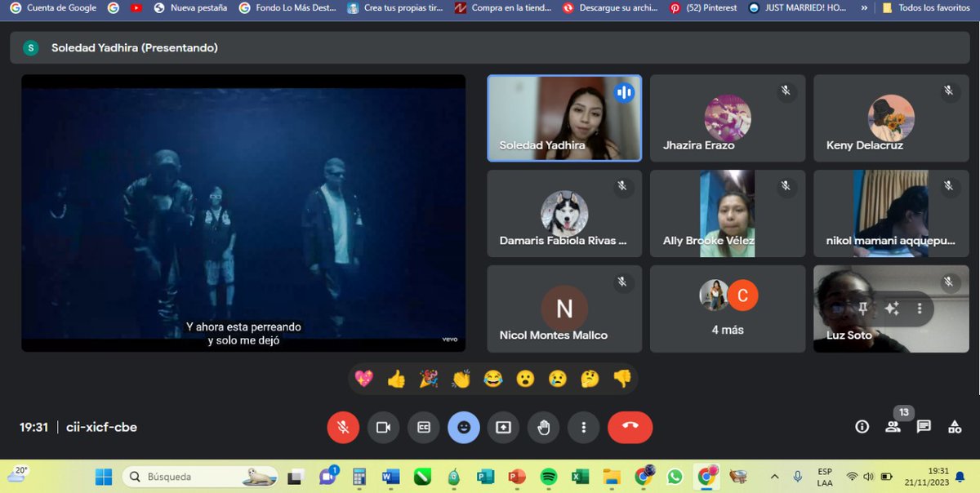Click Jhazira Erazo's participant tile
The height and width of the screenshot is (493, 980).
coord(728,118)
